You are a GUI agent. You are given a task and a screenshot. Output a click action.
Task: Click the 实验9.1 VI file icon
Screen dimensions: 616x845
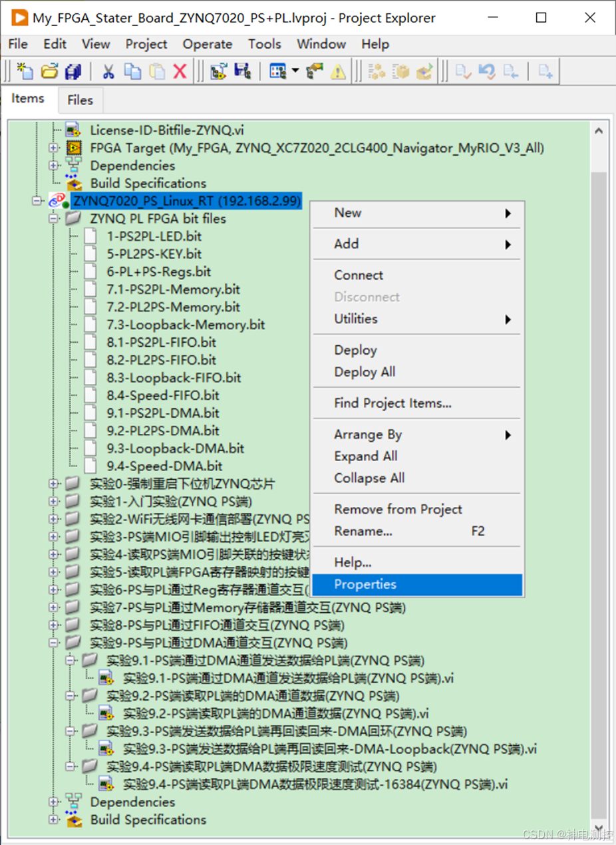106,678
